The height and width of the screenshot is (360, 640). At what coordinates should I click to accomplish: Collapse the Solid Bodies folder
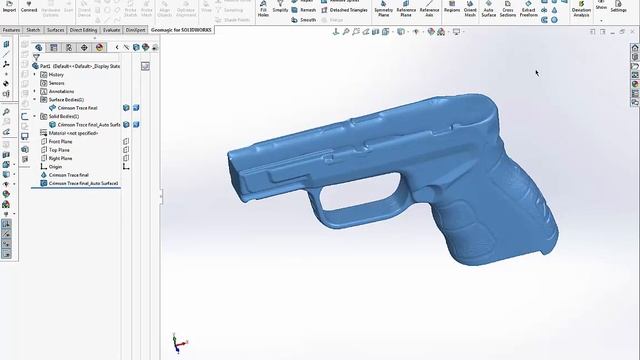point(35,116)
